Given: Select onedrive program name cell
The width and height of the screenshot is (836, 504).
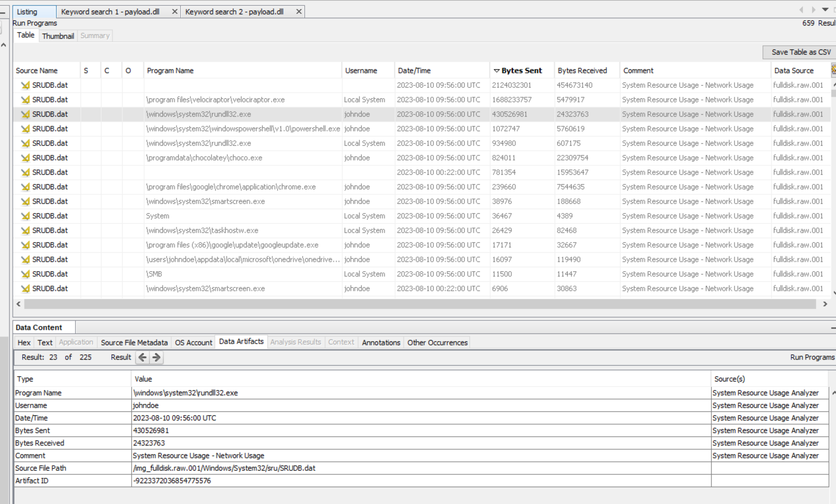Looking at the screenshot, I should [243, 260].
